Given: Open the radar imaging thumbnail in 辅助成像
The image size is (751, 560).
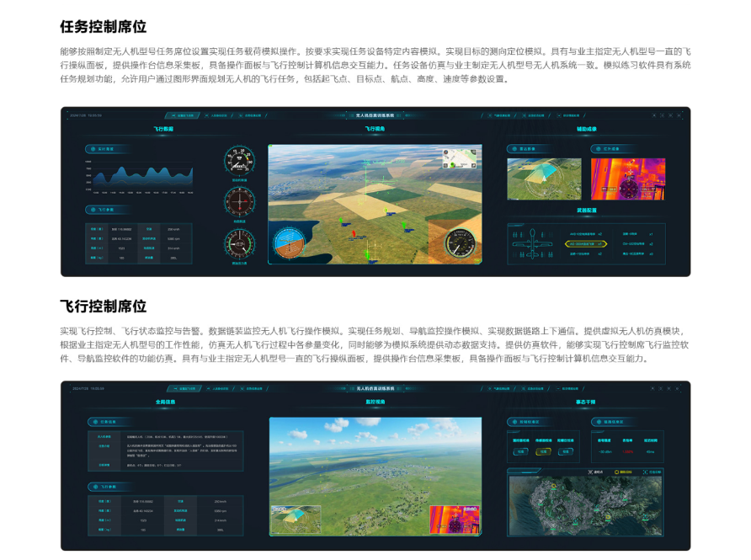Looking at the screenshot, I should click(544, 179).
